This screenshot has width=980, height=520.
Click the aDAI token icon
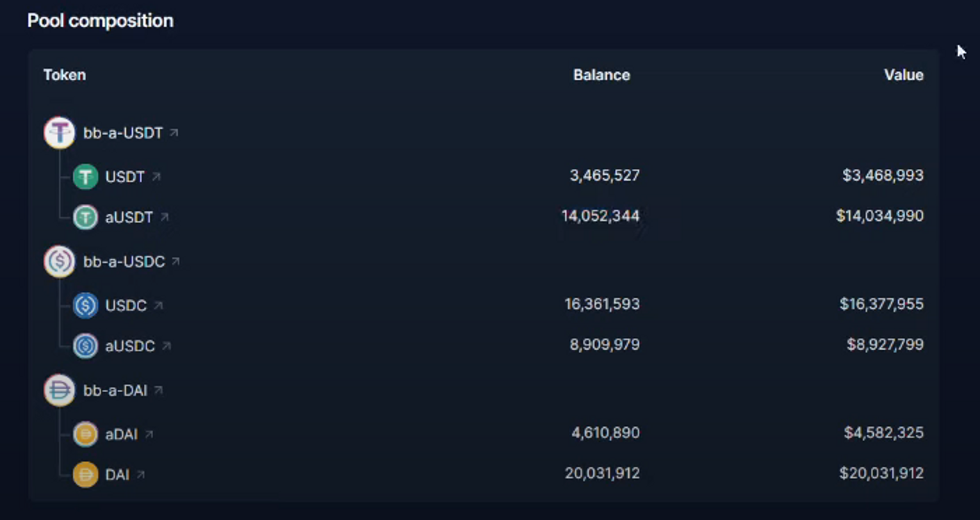tap(85, 434)
